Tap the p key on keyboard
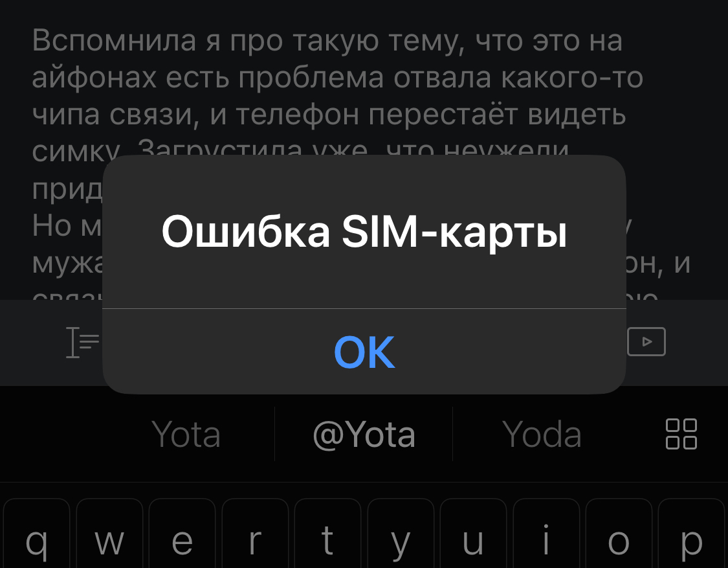Screen dimensions: 728x568 pos(692,534)
